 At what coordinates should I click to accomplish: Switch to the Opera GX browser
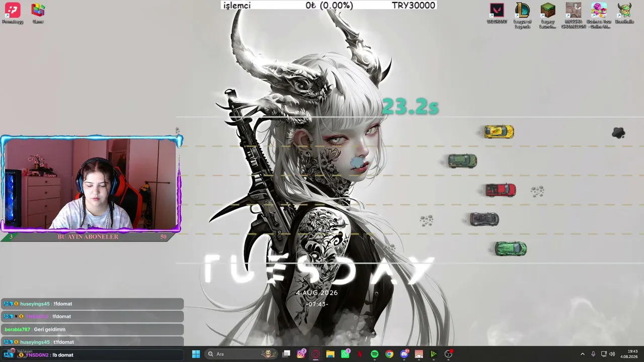pos(315,354)
